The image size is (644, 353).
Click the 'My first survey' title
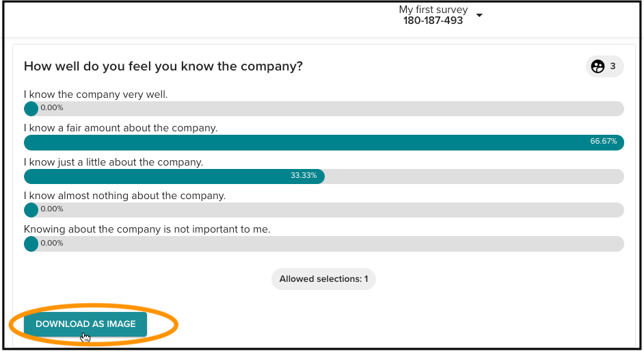pyautogui.click(x=433, y=10)
